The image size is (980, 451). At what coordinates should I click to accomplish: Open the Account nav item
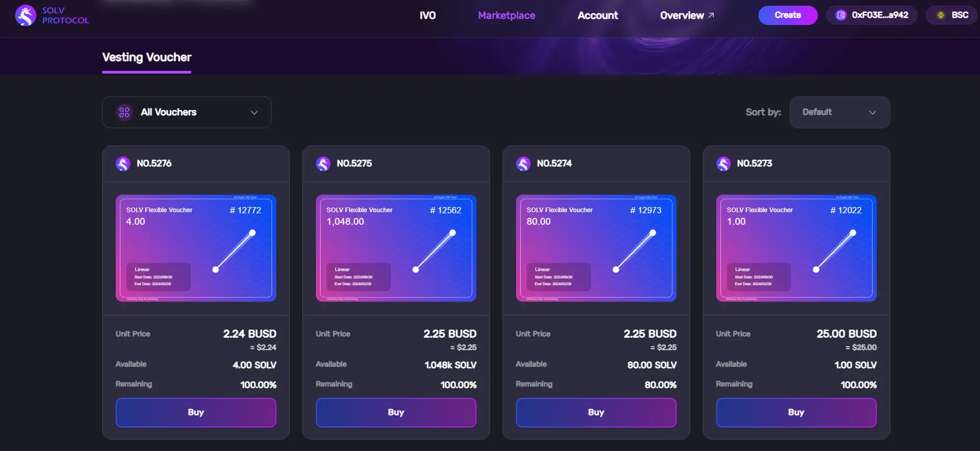click(x=597, y=16)
